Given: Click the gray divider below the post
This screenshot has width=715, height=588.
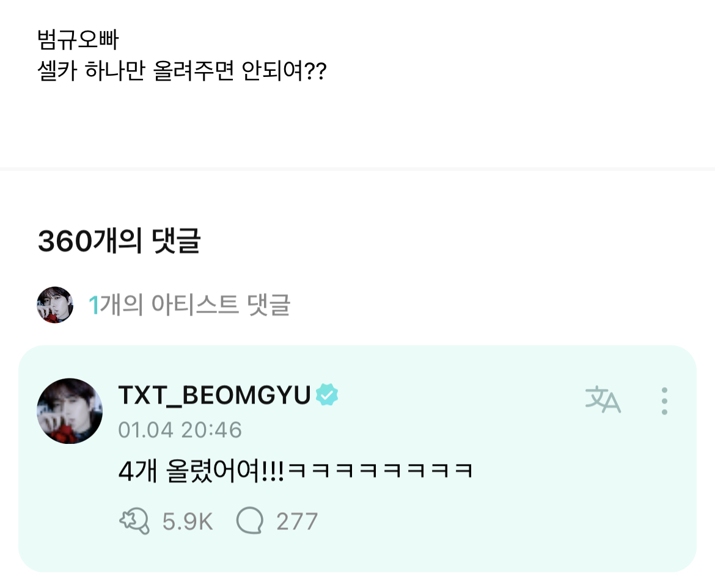Looking at the screenshot, I should pyautogui.click(x=358, y=169).
